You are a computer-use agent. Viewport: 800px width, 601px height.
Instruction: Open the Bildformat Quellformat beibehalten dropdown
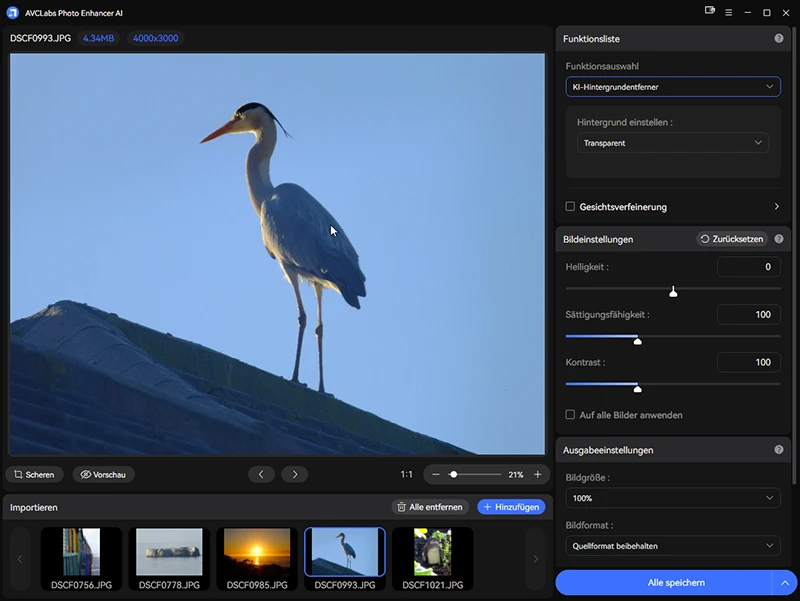pyautogui.click(x=672, y=546)
